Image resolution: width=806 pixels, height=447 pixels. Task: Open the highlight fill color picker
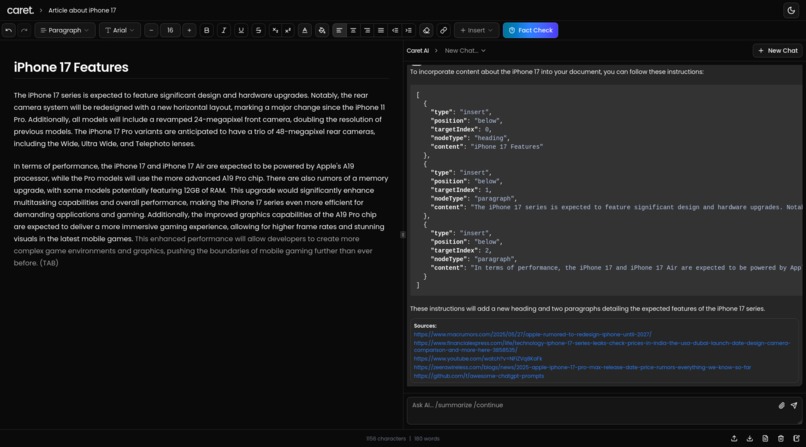point(322,30)
